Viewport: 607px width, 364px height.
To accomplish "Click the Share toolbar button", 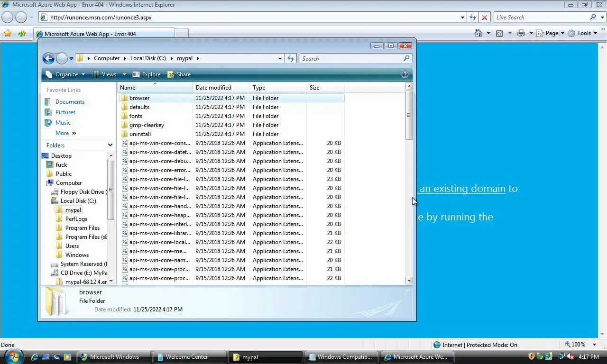I will [179, 74].
